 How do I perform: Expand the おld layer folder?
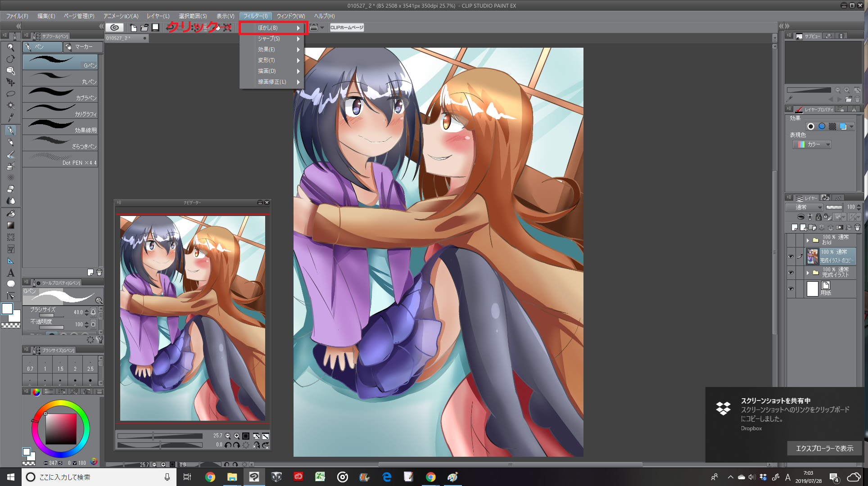pyautogui.click(x=808, y=240)
